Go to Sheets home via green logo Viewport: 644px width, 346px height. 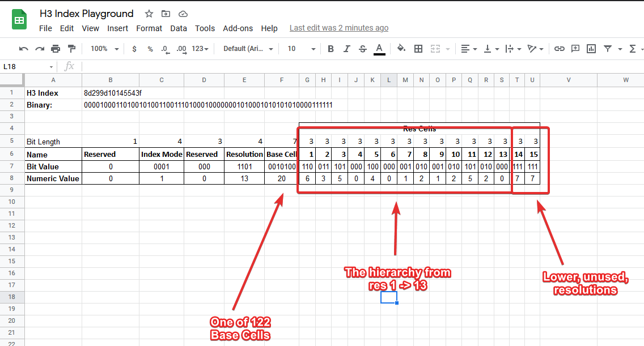[19, 20]
